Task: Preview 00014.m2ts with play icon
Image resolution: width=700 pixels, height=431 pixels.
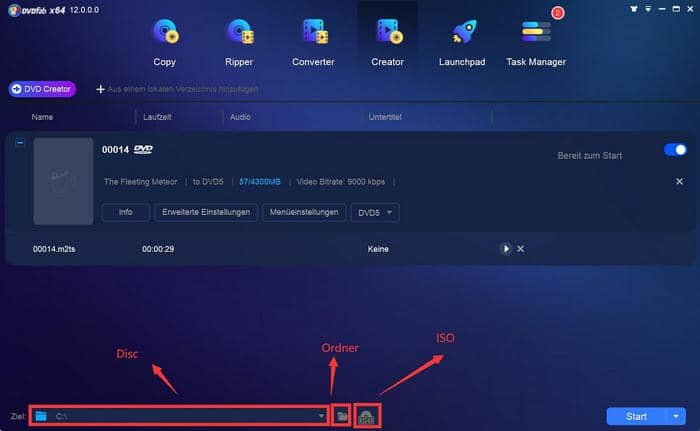Action: point(505,249)
